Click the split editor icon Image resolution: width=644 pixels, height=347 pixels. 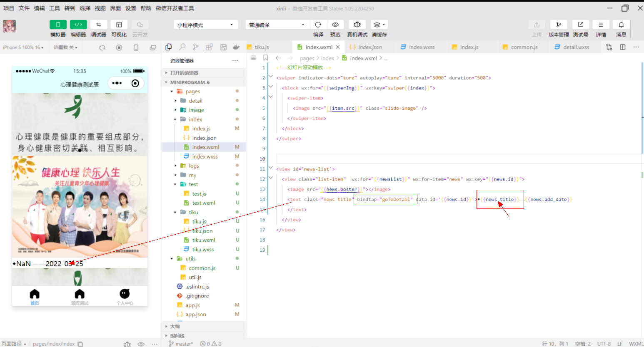coord(623,47)
